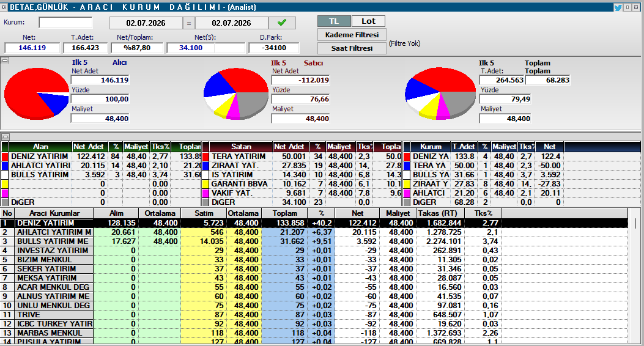Viewport: 644px width, 346px height.
Task: Click the Ilk 5 Satıcı pie chart
Action: [x=236, y=94]
